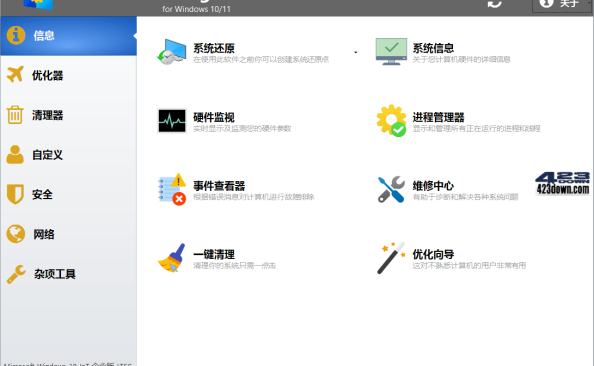
Task: Select 杂项工具 in the sidebar
Action: tap(69, 274)
